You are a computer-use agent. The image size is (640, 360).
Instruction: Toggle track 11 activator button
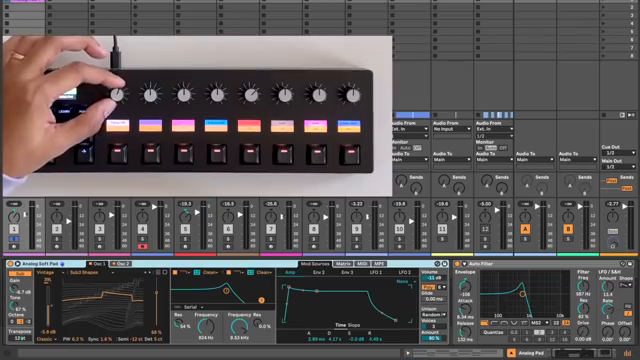click(x=442, y=229)
